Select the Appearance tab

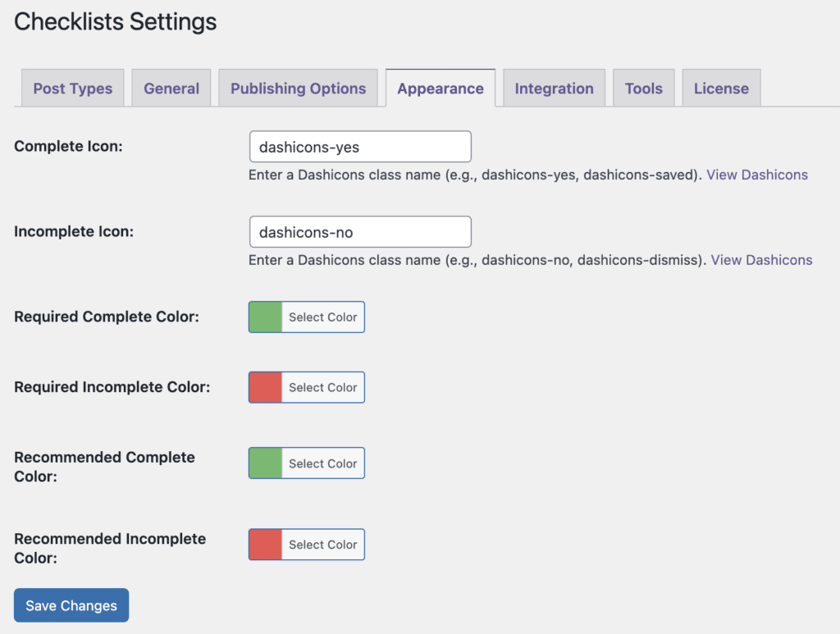click(x=441, y=89)
